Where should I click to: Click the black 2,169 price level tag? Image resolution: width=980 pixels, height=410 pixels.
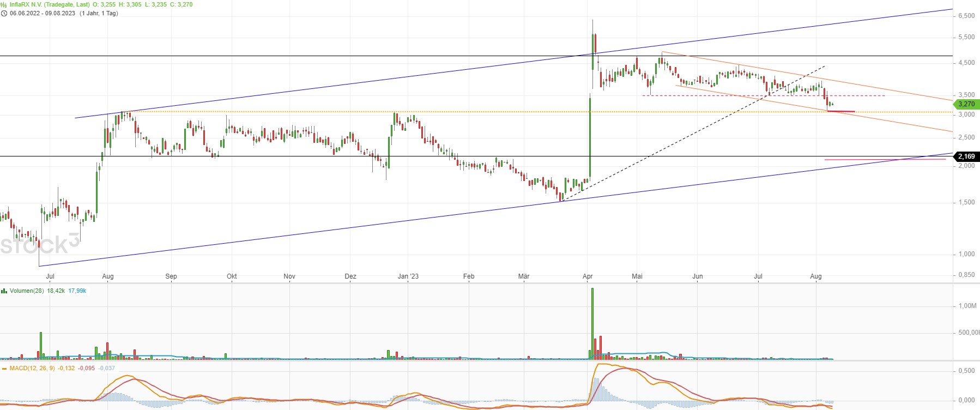pyautogui.click(x=966, y=156)
